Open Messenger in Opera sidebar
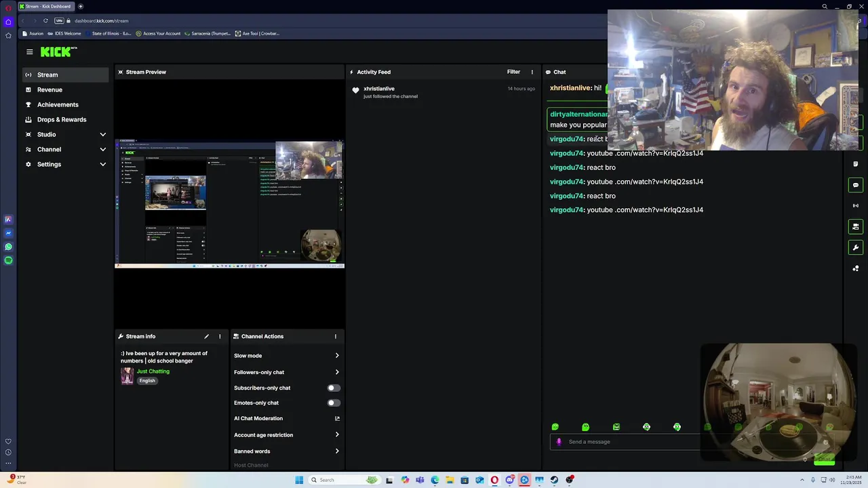868x488 pixels. tap(8, 233)
